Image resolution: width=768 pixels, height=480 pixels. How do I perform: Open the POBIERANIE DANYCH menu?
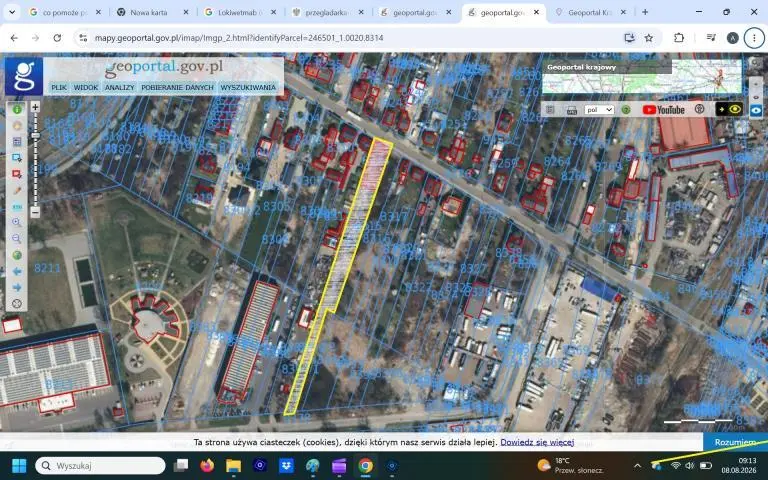click(177, 87)
